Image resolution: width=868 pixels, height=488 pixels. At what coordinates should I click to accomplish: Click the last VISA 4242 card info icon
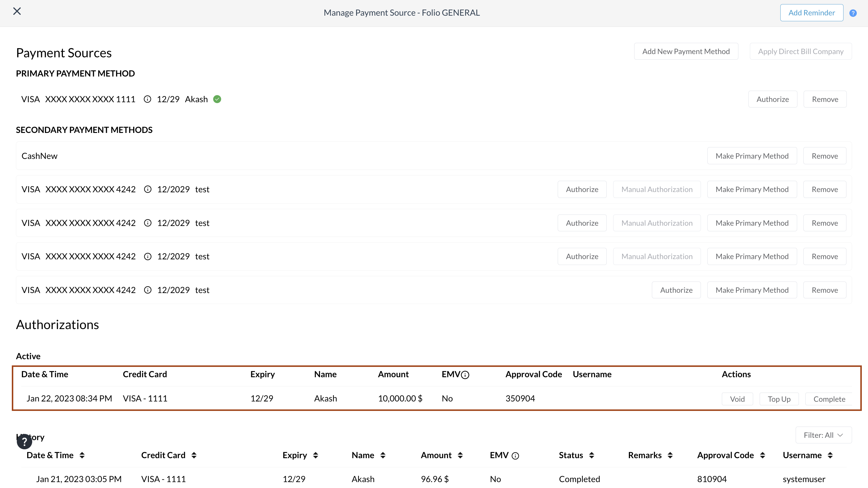point(148,290)
